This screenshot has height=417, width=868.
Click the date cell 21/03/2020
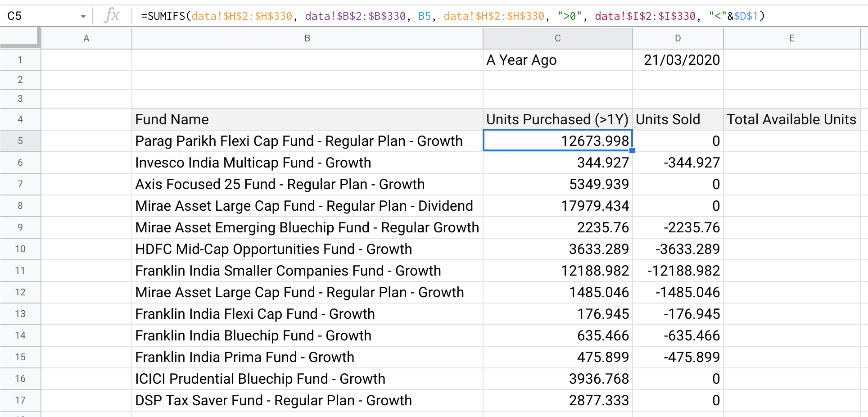click(x=678, y=60)
